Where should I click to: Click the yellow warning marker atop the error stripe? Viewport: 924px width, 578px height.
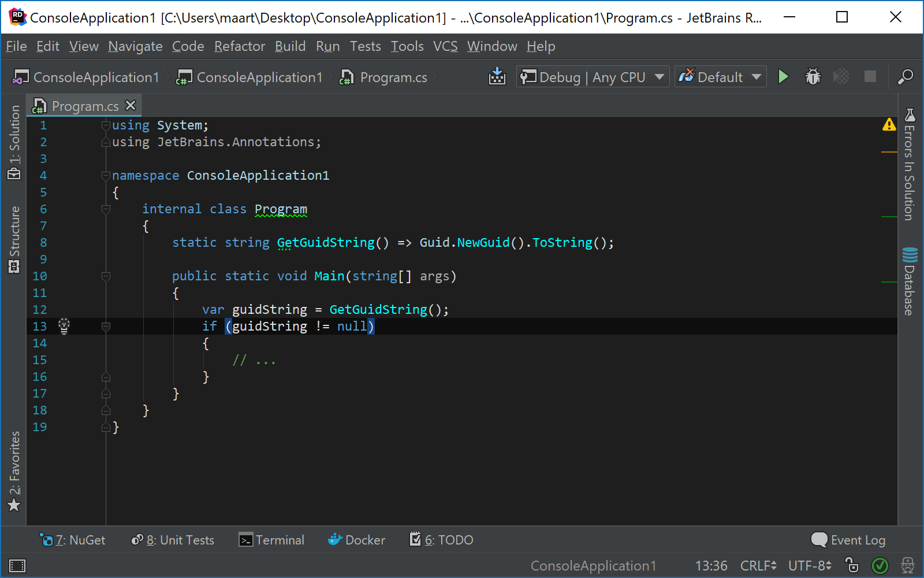point(889,124)
